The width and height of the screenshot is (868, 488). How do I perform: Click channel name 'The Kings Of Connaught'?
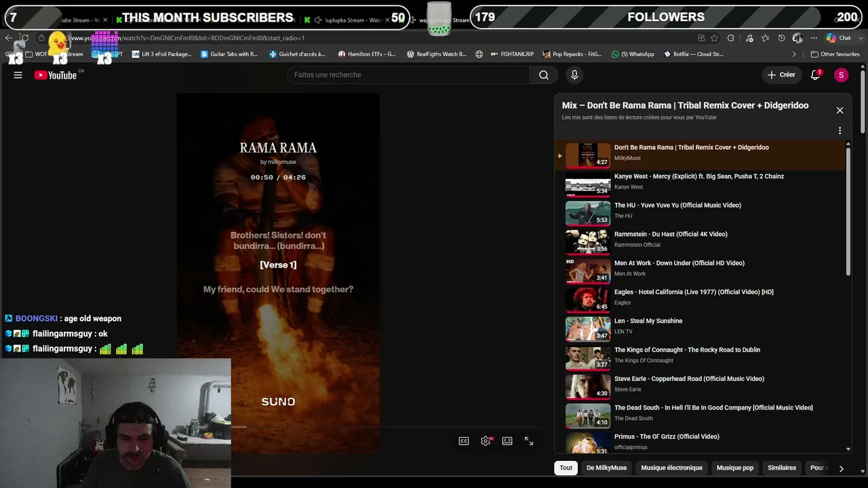point(644,361)
